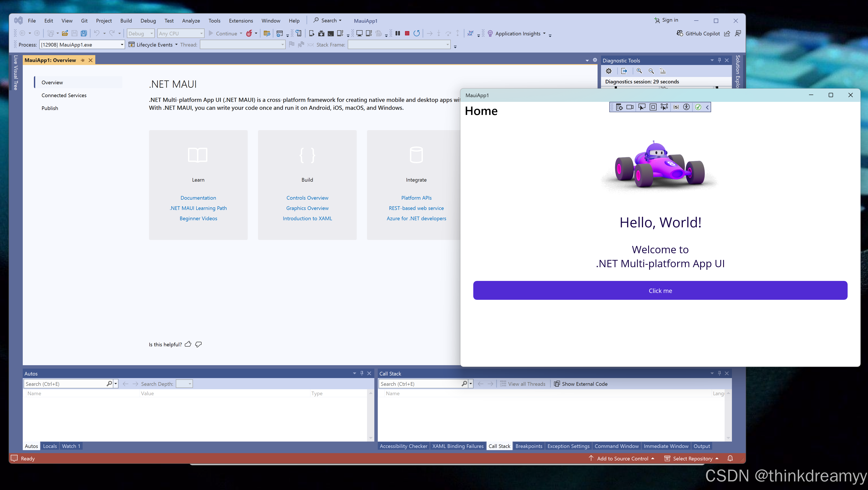Open the Debug menu
This screenshot has height=490, width=868.
(x=148, y=21)
